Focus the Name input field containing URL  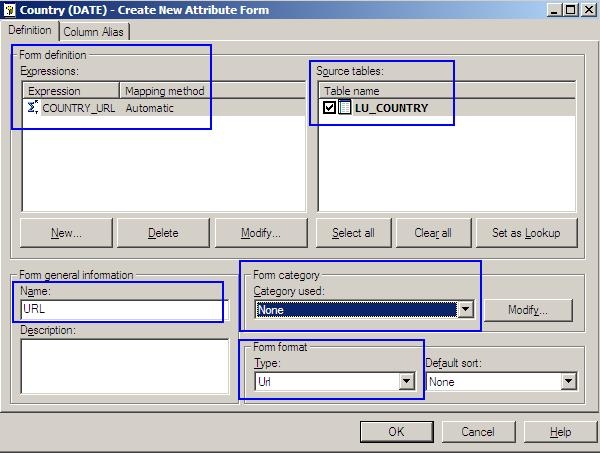point(124,310)
